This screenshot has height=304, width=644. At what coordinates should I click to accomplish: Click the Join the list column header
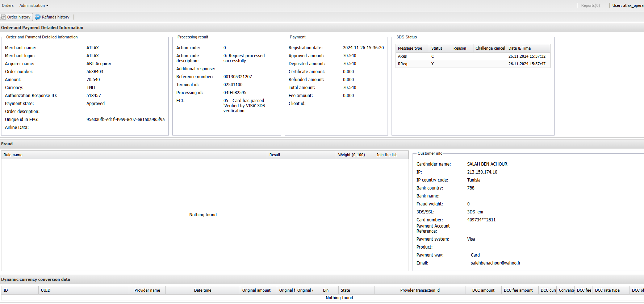click(x=386, y=155)
